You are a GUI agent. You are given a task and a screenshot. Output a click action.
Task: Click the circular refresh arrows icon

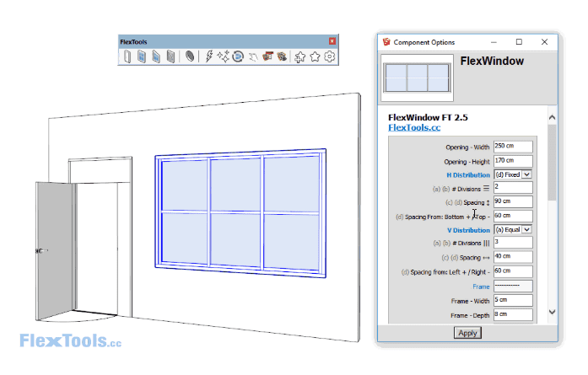(238, 57)
